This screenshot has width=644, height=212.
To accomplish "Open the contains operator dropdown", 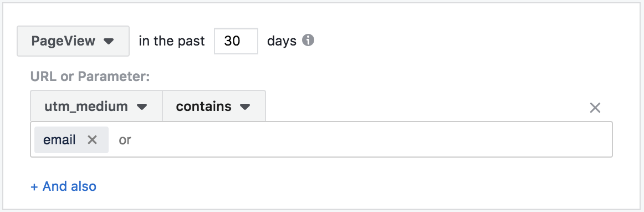I will point(214,106).
